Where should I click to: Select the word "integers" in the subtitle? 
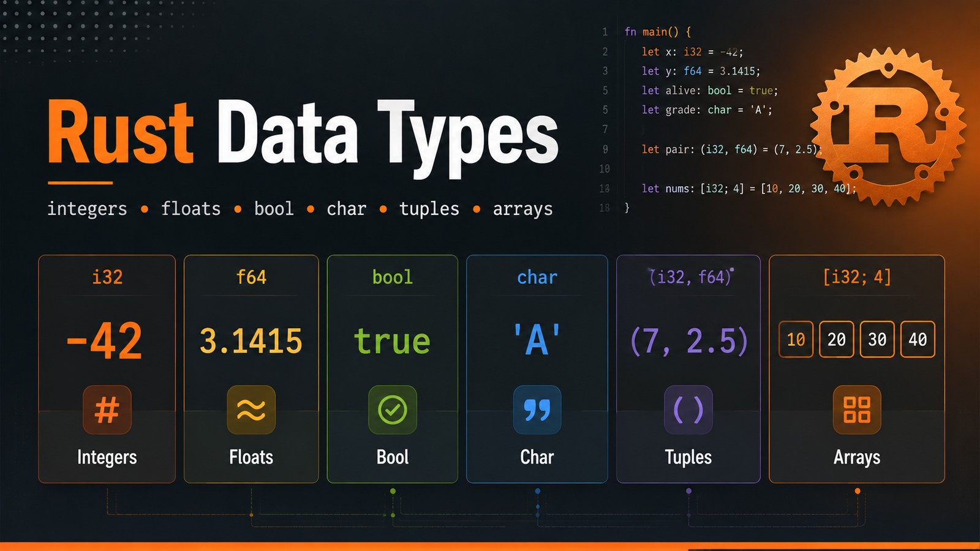coord(87,209)
